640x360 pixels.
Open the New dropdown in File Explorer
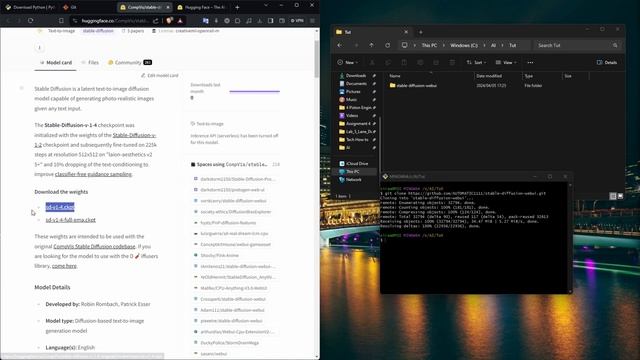348,62
